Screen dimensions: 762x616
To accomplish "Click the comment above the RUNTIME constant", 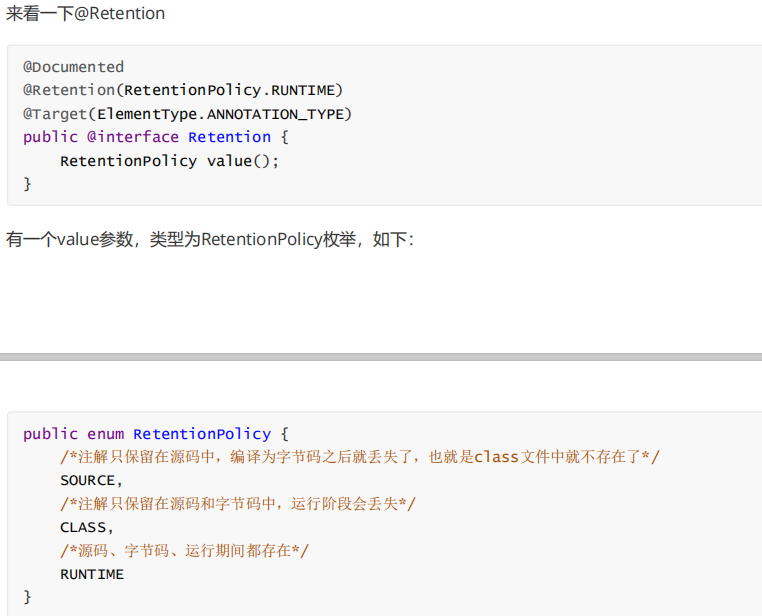I will point(185,551).
